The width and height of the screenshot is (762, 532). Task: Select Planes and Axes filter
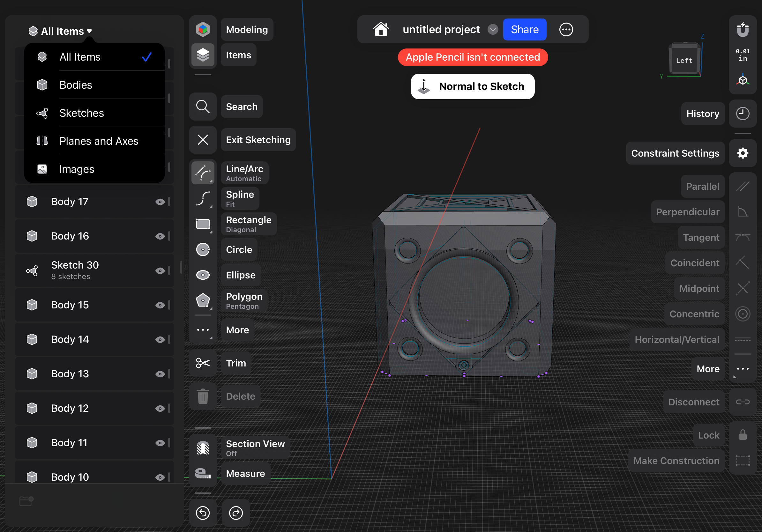[99, 141]
